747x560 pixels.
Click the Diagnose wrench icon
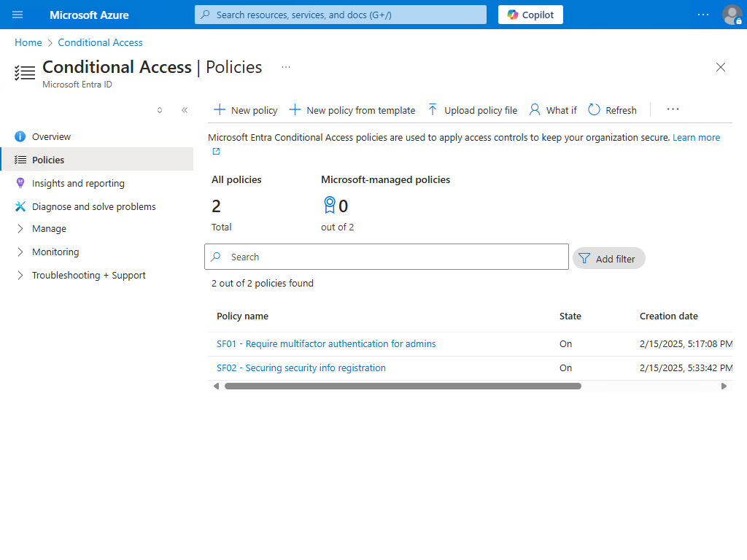[x=20, y=206]
